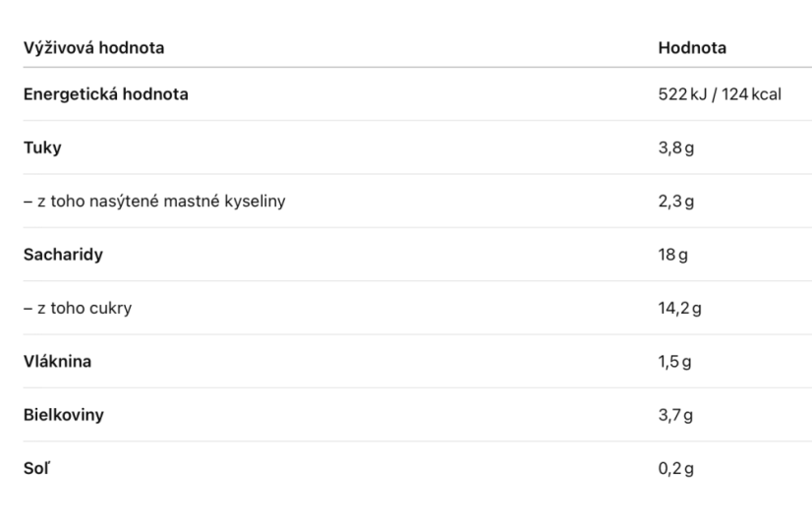Screen dimensions: 812x525
Task: Click the Hodnota column header
Action: coord(692,47)
